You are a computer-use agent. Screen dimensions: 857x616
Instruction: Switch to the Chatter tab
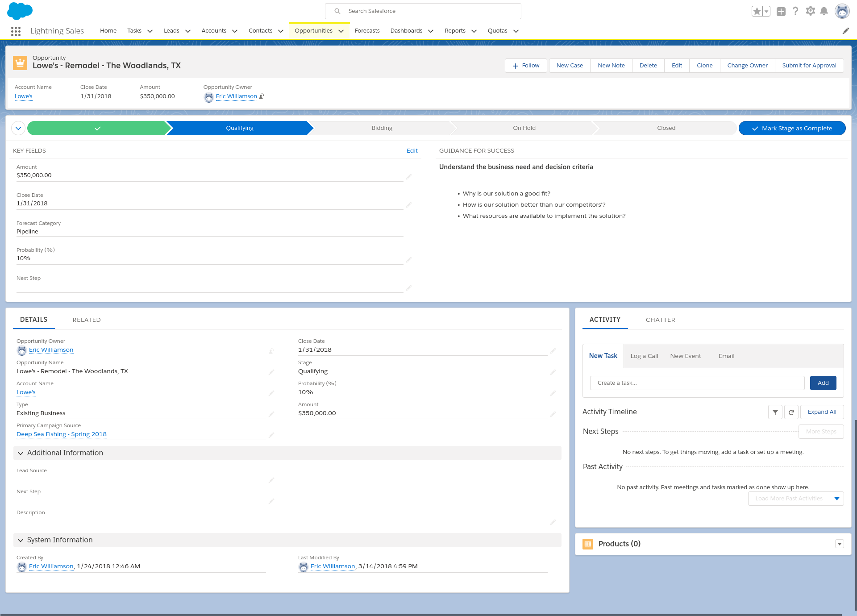point(661,320)
